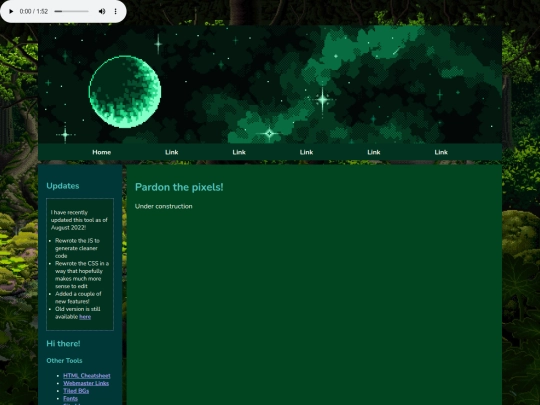Open the Tiled BGs link

pyautogui.click(x=76, y=391)
